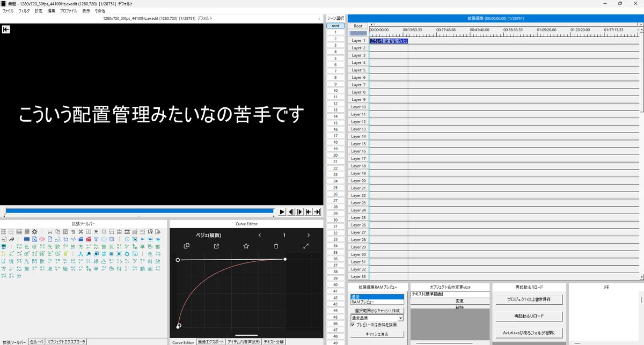Open the プロファイル menu
The image size is (644, 345).
[68, 11]
